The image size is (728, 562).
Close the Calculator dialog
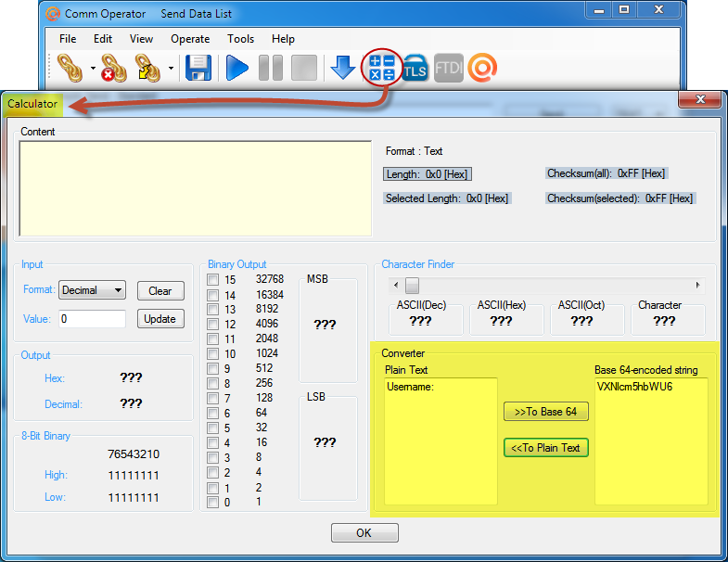click(x=700, y=99)
